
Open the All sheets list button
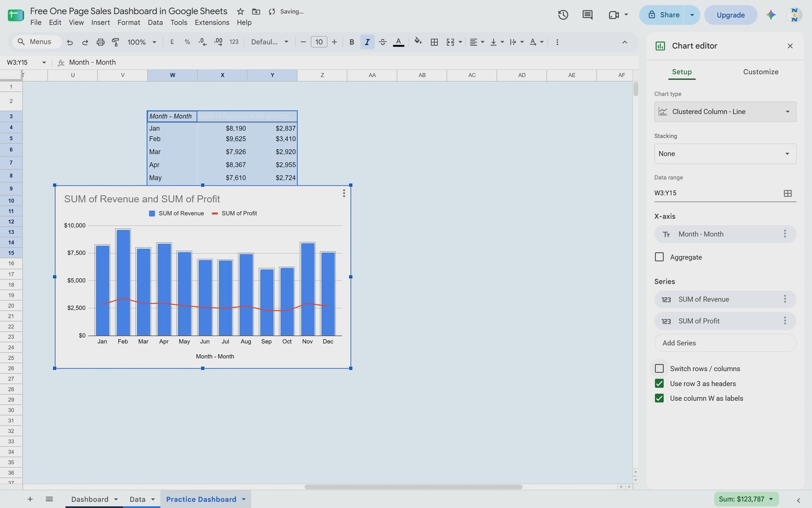click(x=49, y=499)
